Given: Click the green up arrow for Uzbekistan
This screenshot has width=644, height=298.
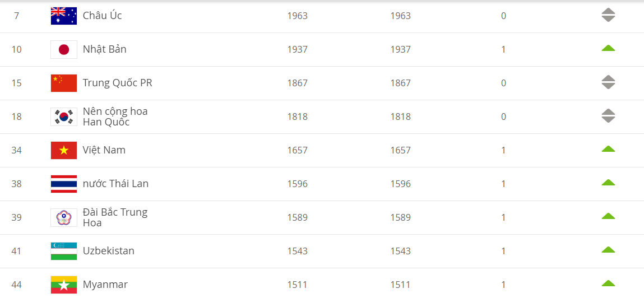Looking at the screenshot, I should [x=608, y=250].
